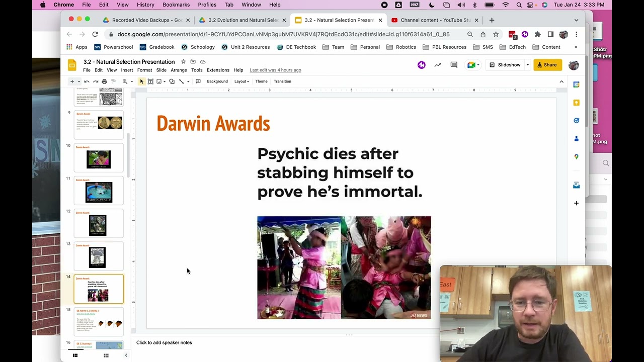Open the Arrange menu
The image size is (644, 362).
point(179,70)
